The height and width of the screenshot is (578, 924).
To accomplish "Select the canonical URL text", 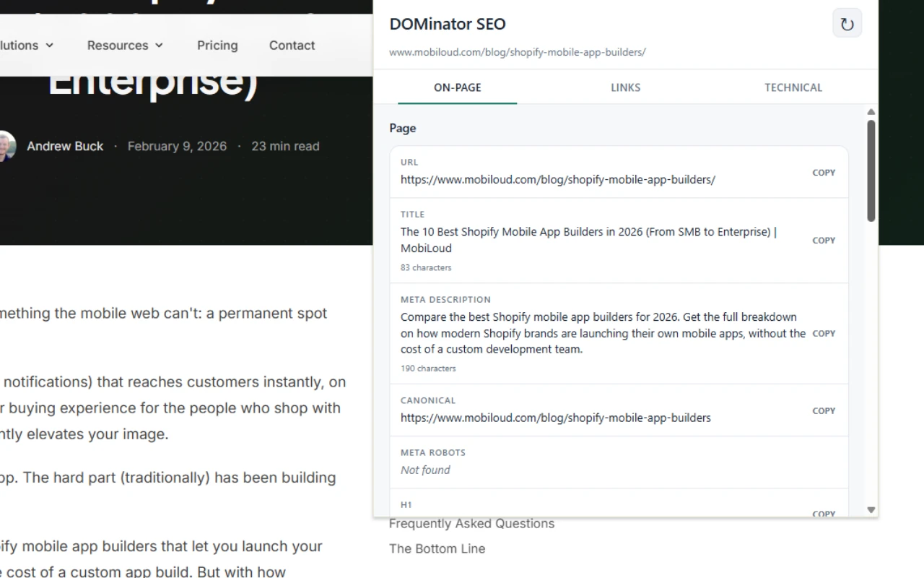I will (556, 418).
